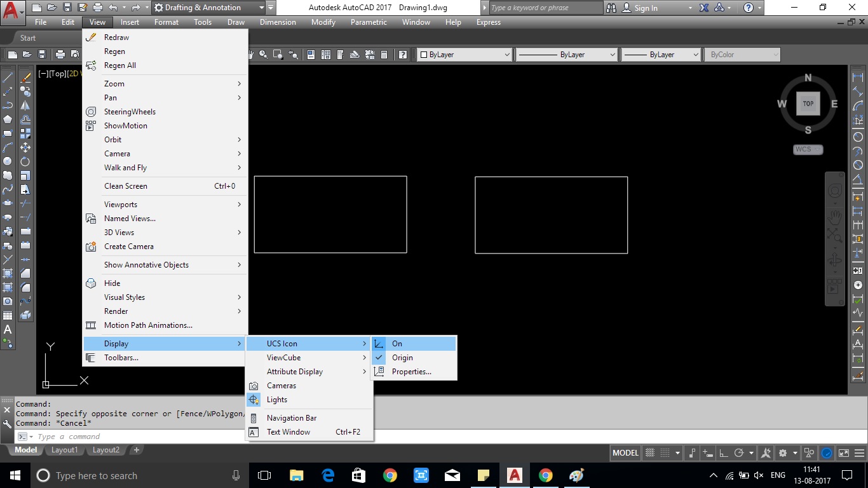Select the Line tool in the Draw toolbar
The image size is (868, 488).
(x=8, y=77)
